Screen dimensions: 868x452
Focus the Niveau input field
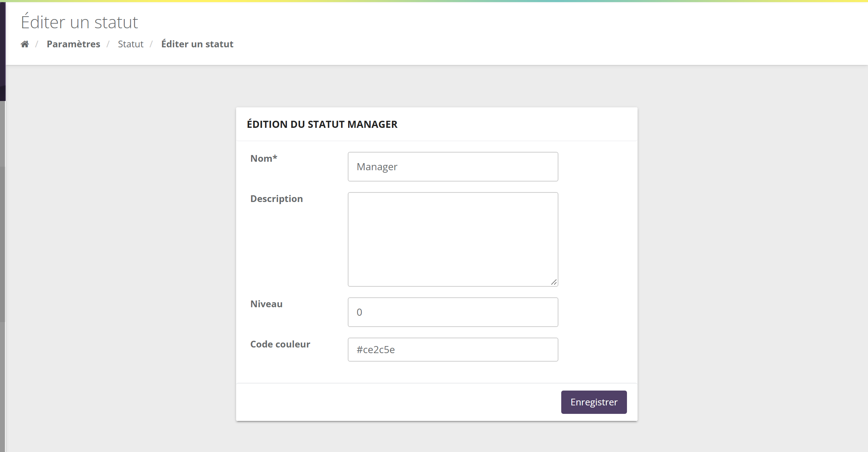tap(453, 312)
